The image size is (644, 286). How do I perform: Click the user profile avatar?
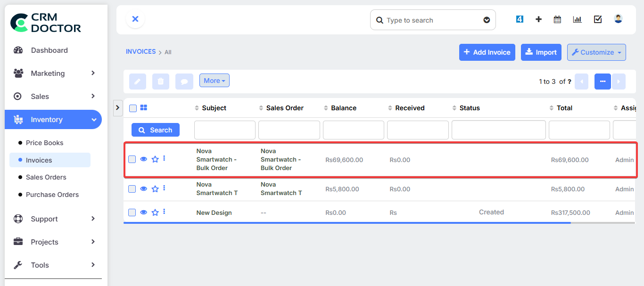[x=618, y=19]
